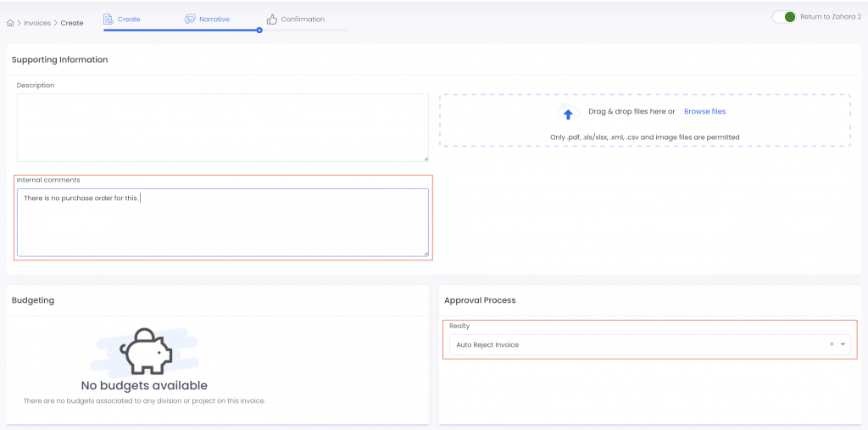Click the Realty field label
Viewport: 868px width, 430px height.
point(459,326)
